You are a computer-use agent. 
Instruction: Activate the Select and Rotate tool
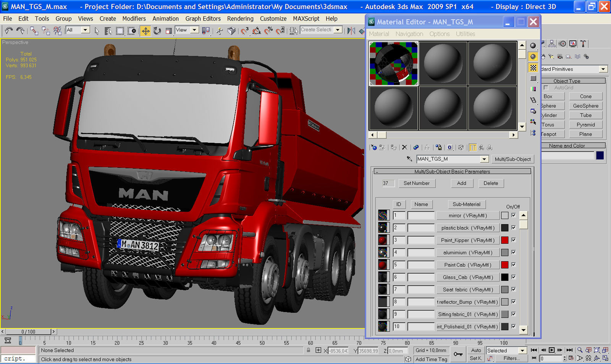point(157,31)
